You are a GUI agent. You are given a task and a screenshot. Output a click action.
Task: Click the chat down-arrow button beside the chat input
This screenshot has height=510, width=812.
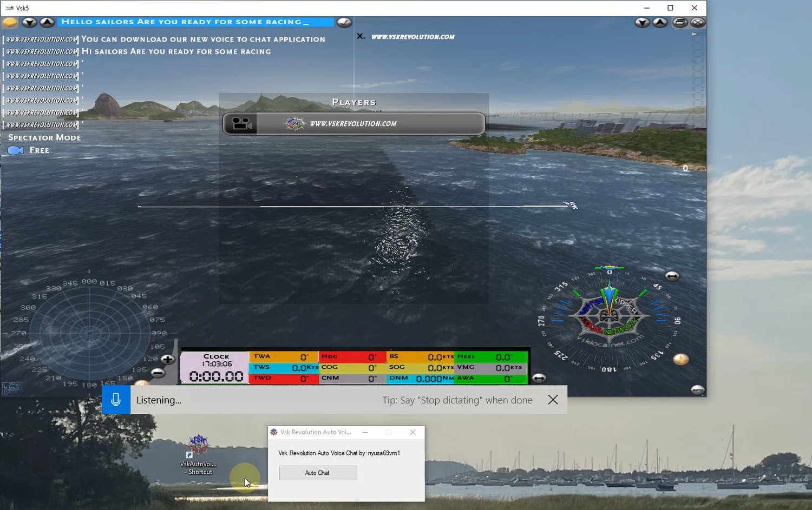point(29,22)
